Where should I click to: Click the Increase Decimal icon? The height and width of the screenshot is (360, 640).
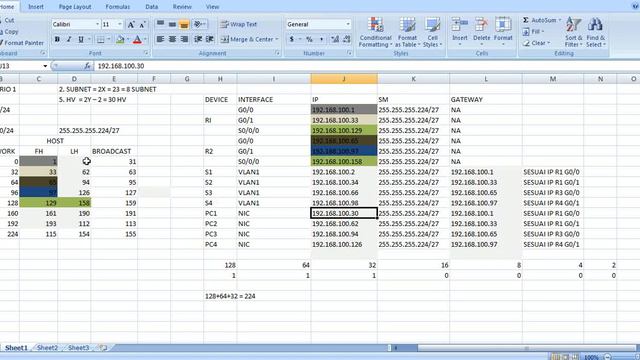point(335,39)
